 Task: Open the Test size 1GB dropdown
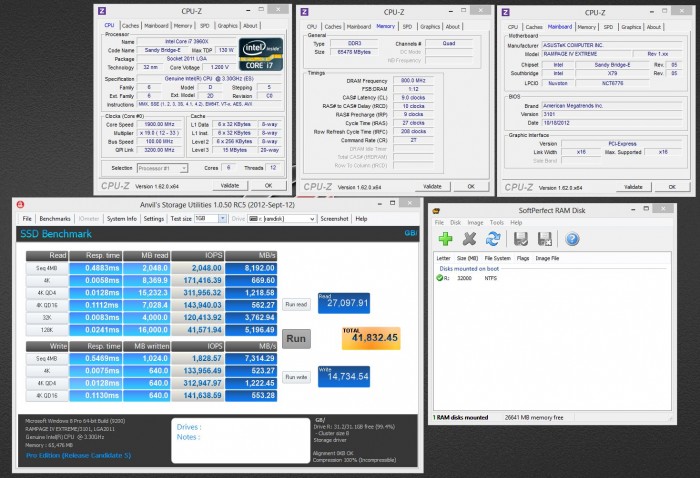point(222,218)
